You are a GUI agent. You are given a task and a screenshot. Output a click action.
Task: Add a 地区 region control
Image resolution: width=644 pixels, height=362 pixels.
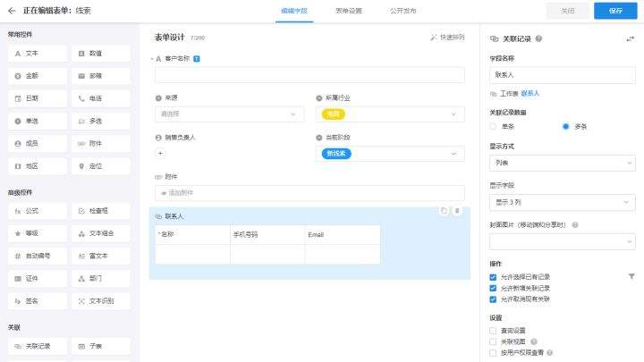click(38, 166)
